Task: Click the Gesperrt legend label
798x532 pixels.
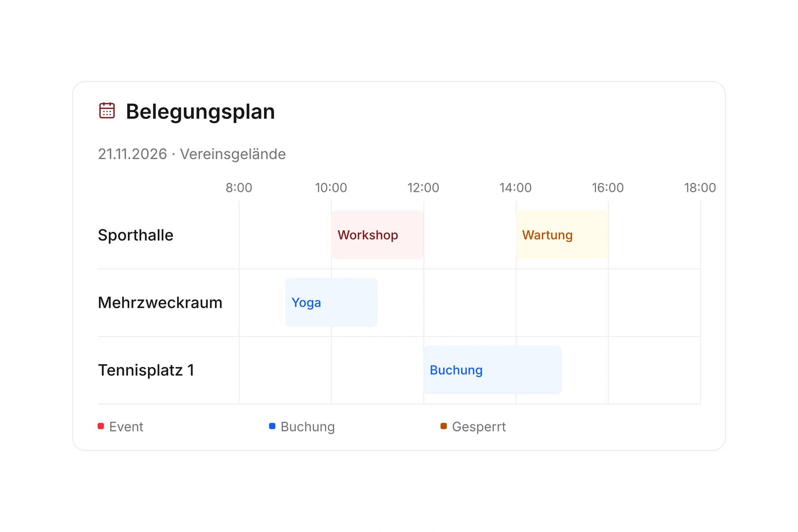Action: pyautogui.click(x=479, y=427)
